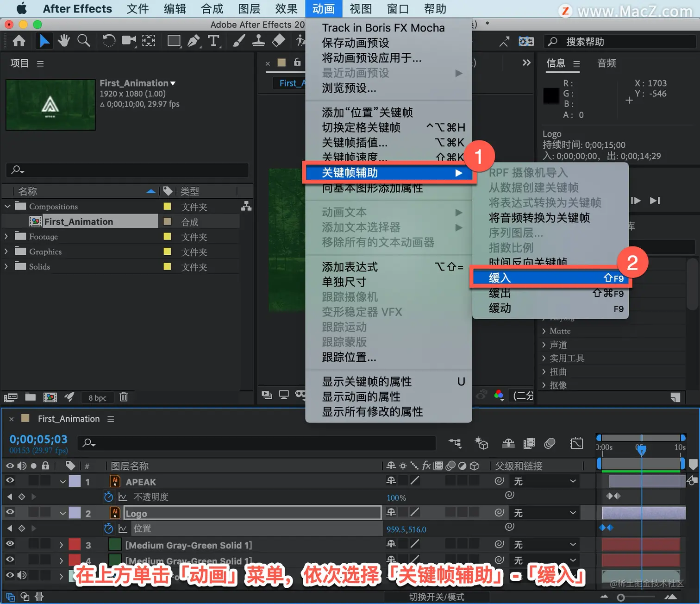This screenshot has width=700, height=604.
Task: Select the Type text tool
Action: point(213,41)
